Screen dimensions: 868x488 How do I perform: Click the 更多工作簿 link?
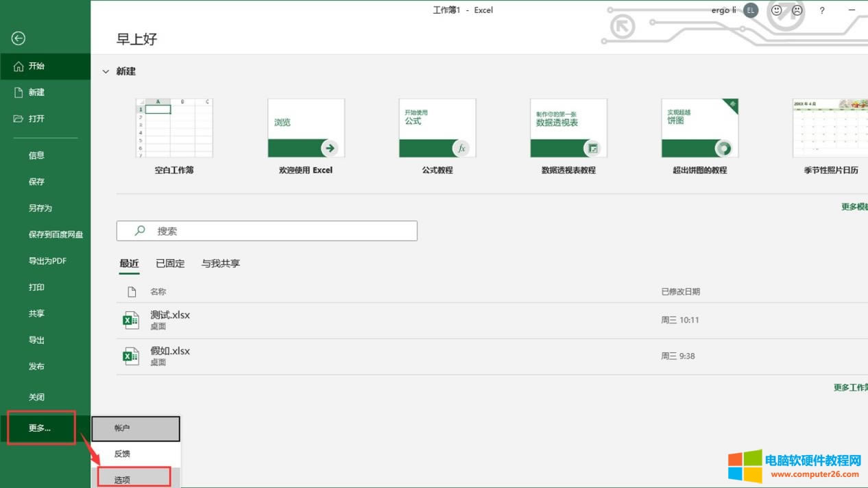pos(850,388)
